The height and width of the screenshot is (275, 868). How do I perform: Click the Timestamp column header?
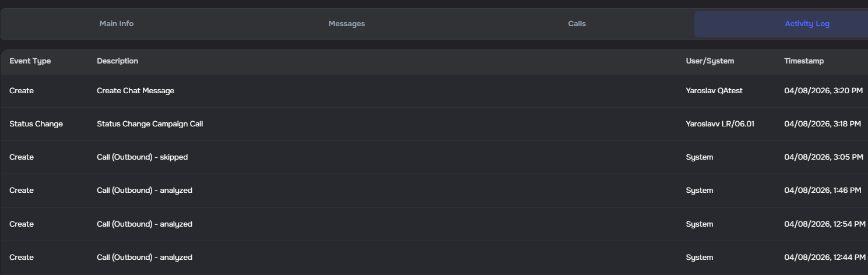[804, 61]
